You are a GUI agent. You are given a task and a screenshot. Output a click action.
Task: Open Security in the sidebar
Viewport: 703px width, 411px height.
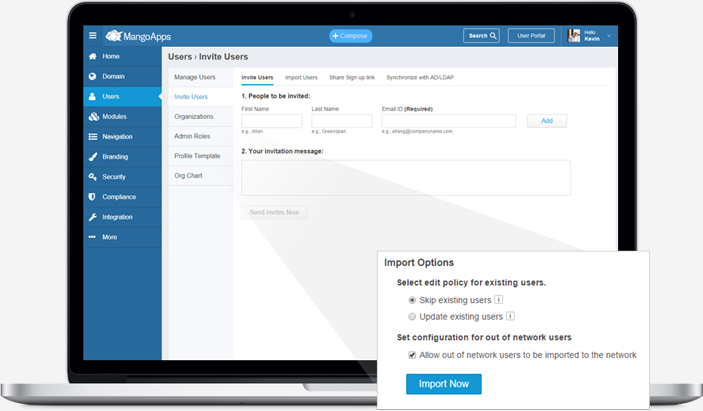click(x=122, y=177)
